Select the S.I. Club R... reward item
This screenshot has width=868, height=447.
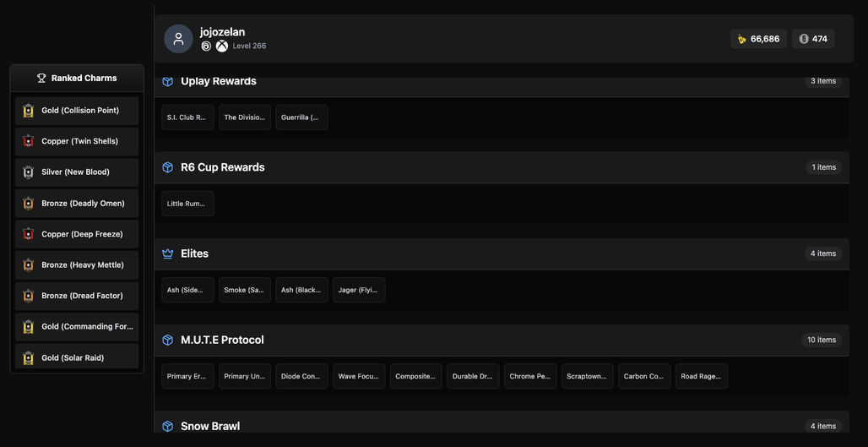tap(187, 117)
